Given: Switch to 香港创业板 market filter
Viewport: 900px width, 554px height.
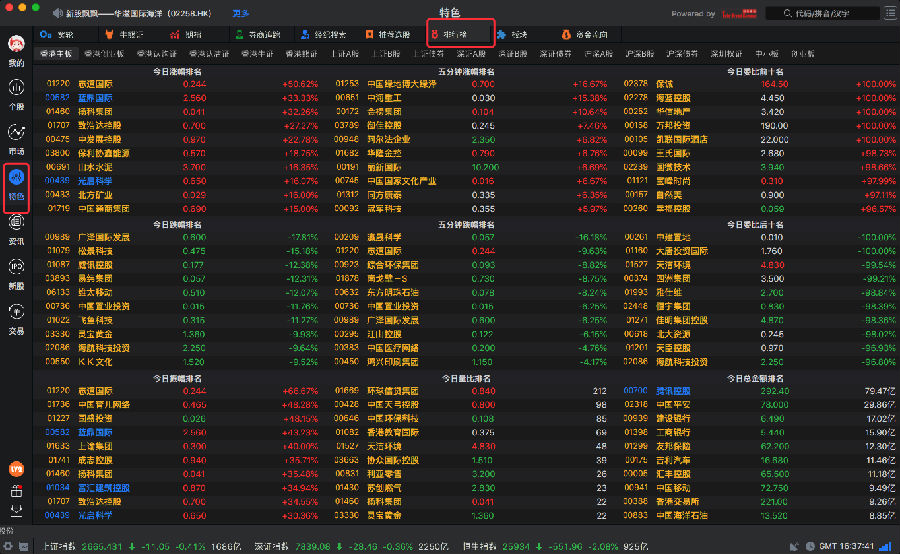Looking at the screenshot, I should (104, 54).
